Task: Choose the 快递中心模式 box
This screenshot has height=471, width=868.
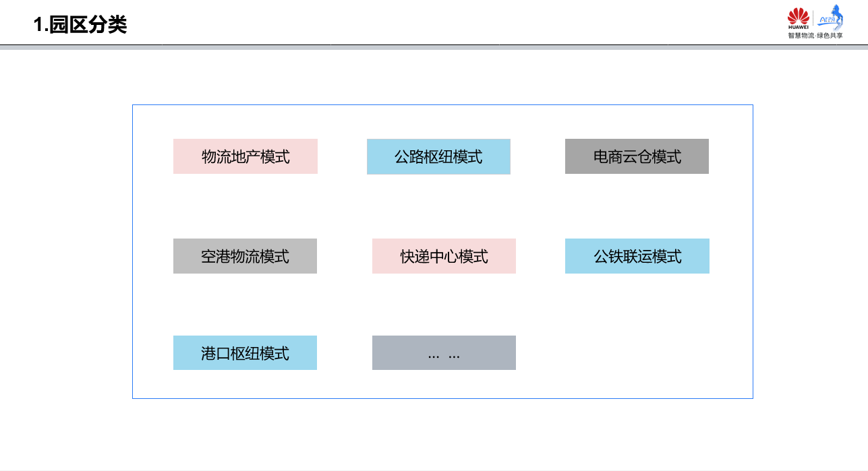Action: pyautogui.click(x=444, y=256)
